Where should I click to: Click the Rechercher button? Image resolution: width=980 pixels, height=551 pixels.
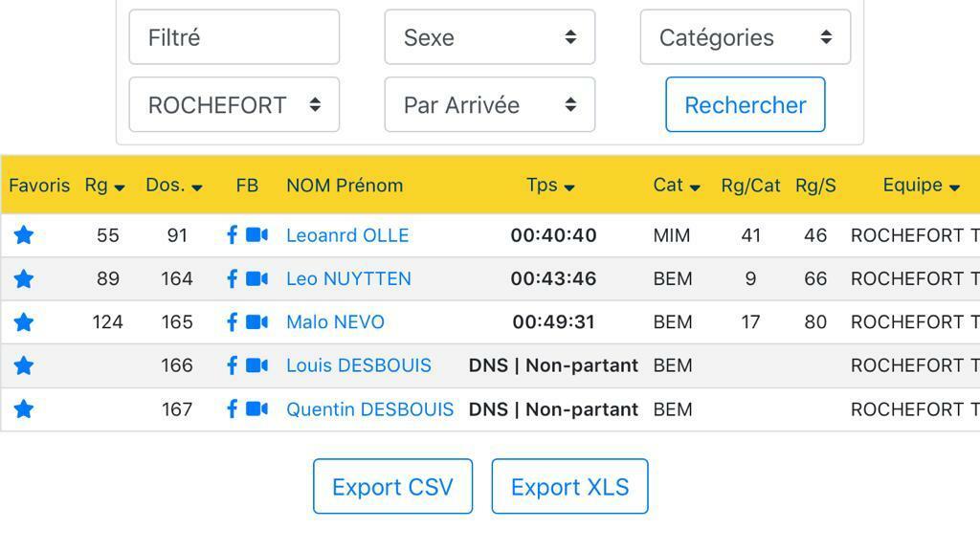click(745, 104)
